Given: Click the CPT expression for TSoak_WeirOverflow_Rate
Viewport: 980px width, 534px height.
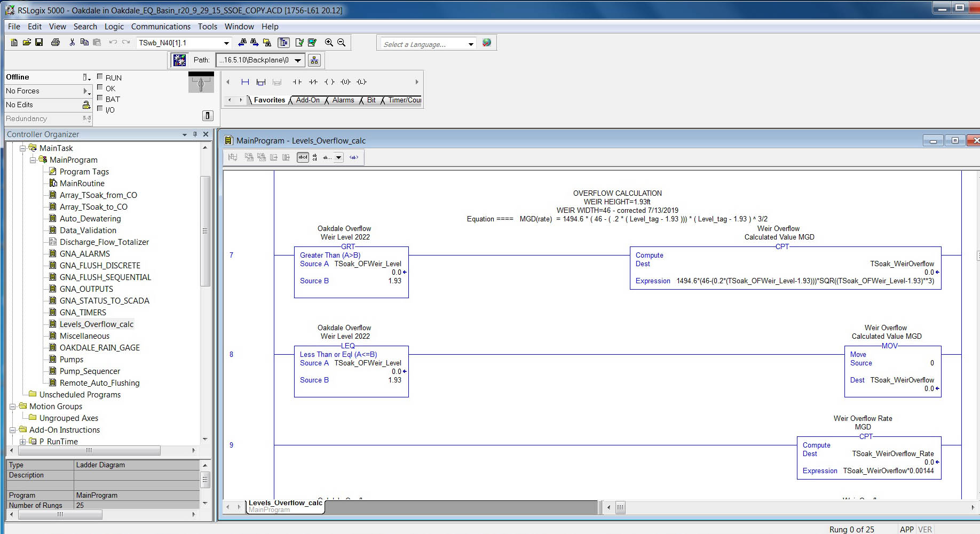Looking at the screenshot, I should coord(888,471).
